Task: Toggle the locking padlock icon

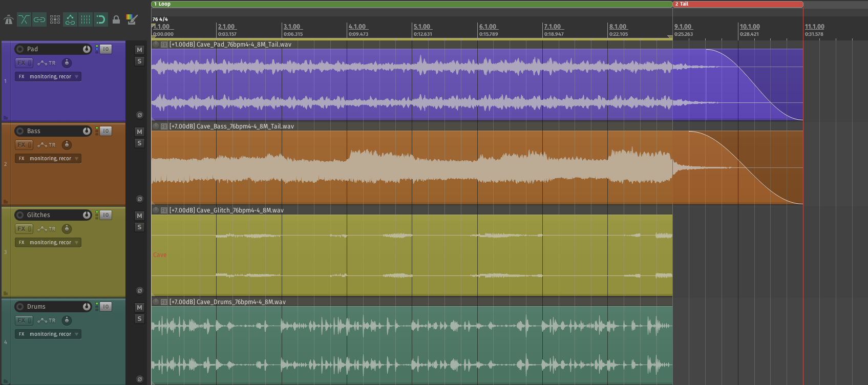Action: [116, 20]
